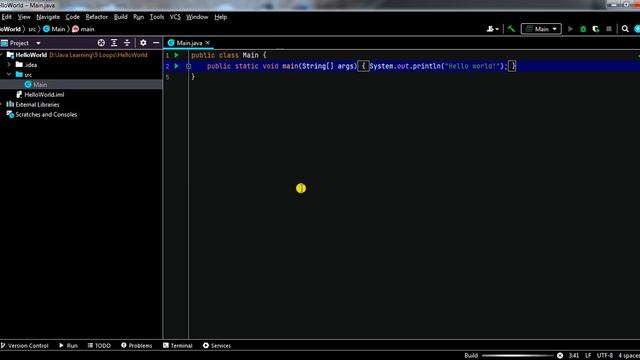Click run gutter arrow on line 1
This screenshot has width=640, height=360.
click(176, 55)
